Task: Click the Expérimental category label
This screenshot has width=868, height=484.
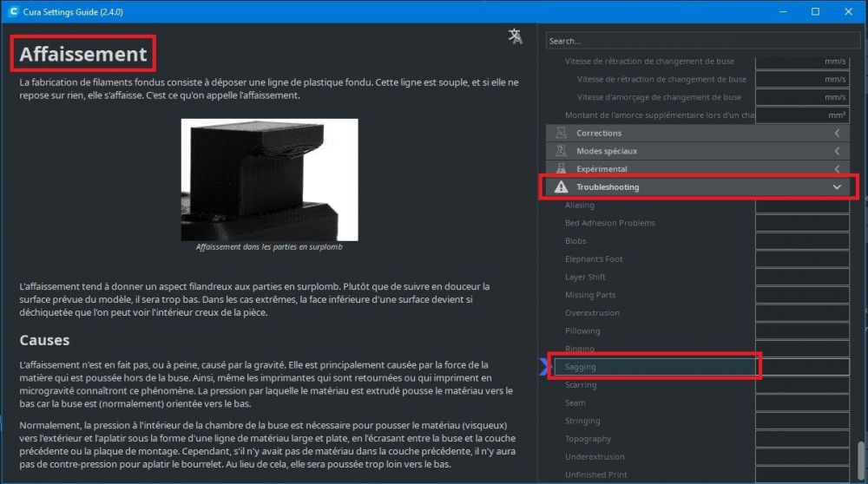Action: point(602,169)
